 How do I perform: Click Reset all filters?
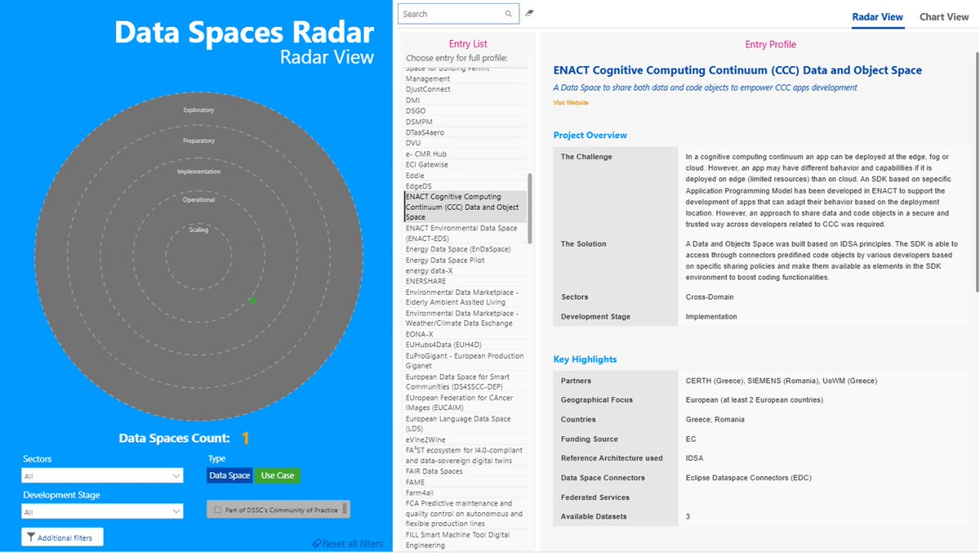(348, 544)
